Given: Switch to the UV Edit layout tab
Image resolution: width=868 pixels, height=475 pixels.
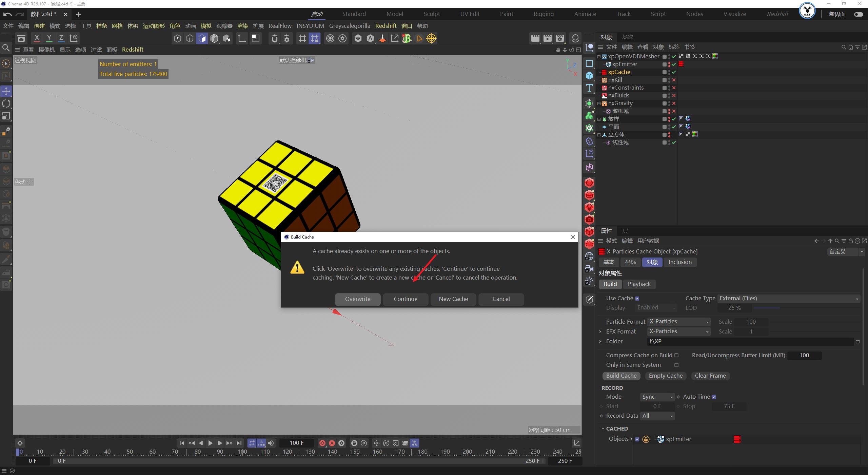Looking at the screenshot, I should [470, 14].
